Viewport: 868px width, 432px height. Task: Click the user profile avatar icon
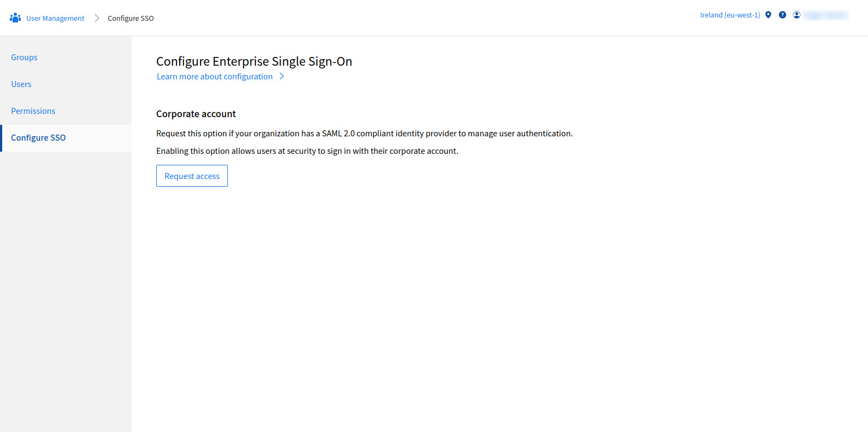[x=797, y=15]
